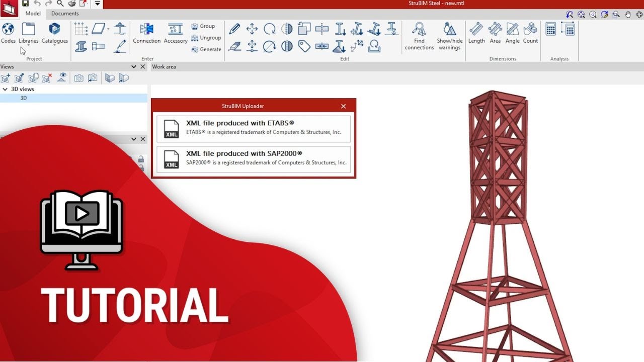Select the Length dimension tool

476,33
